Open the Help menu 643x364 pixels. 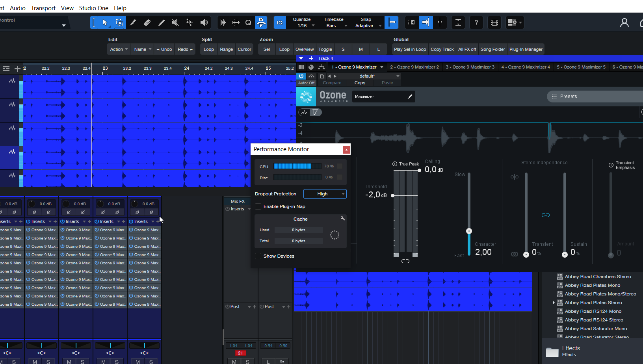coord(120,8)
